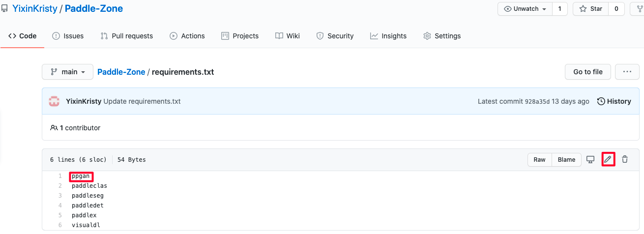Select line number 4
644x234 pixels.
coord(60,205)
